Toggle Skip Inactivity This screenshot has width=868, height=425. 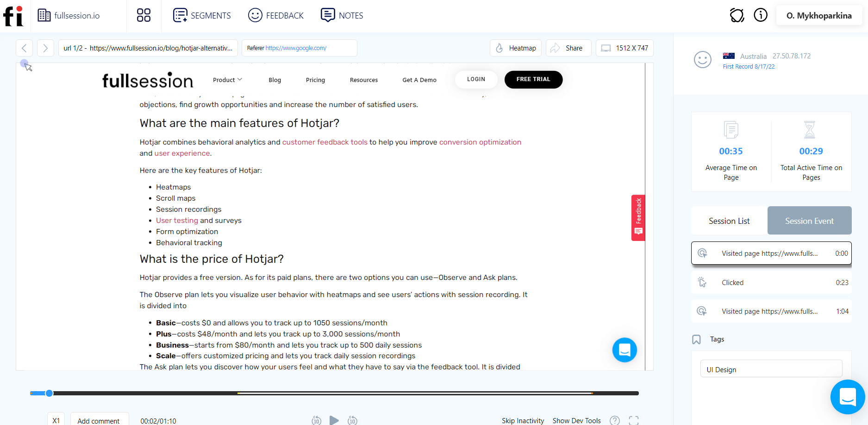pos(523,420)
